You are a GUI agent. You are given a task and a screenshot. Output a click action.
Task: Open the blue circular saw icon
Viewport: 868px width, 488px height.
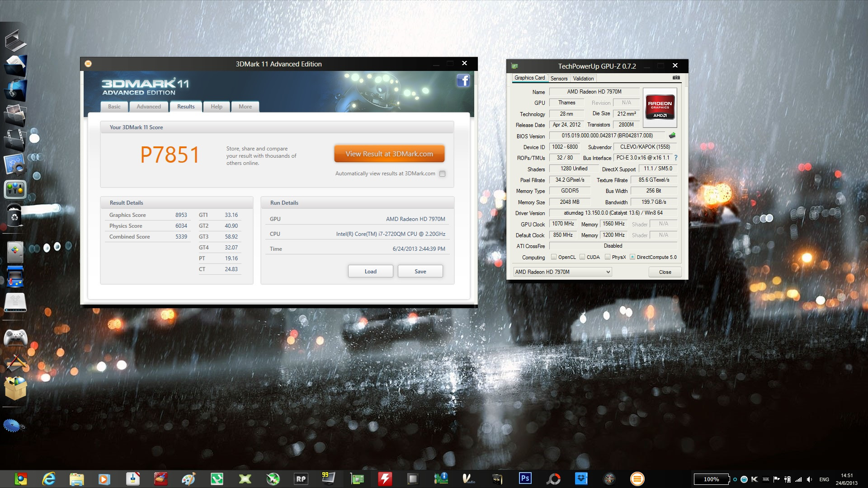click(14, 425)
